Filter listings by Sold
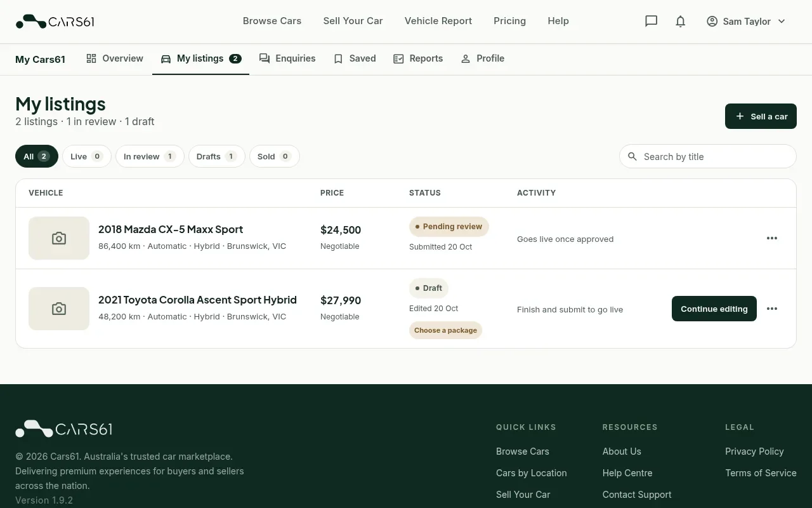This screenshot has height=508, width=812. click(x=275, y=156)
